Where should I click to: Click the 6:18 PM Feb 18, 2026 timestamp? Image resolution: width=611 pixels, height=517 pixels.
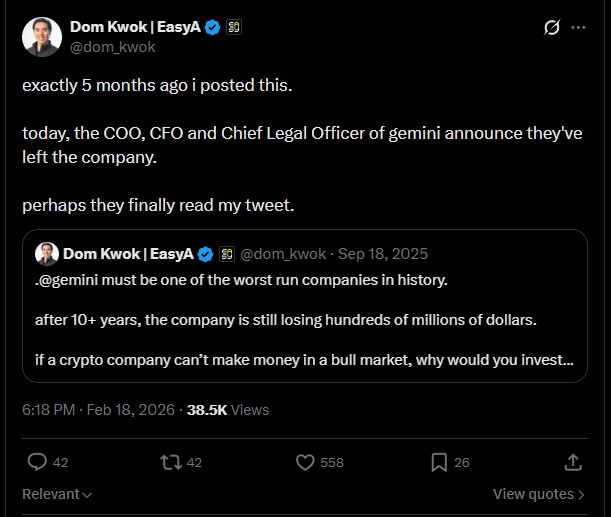click(96, 409)
